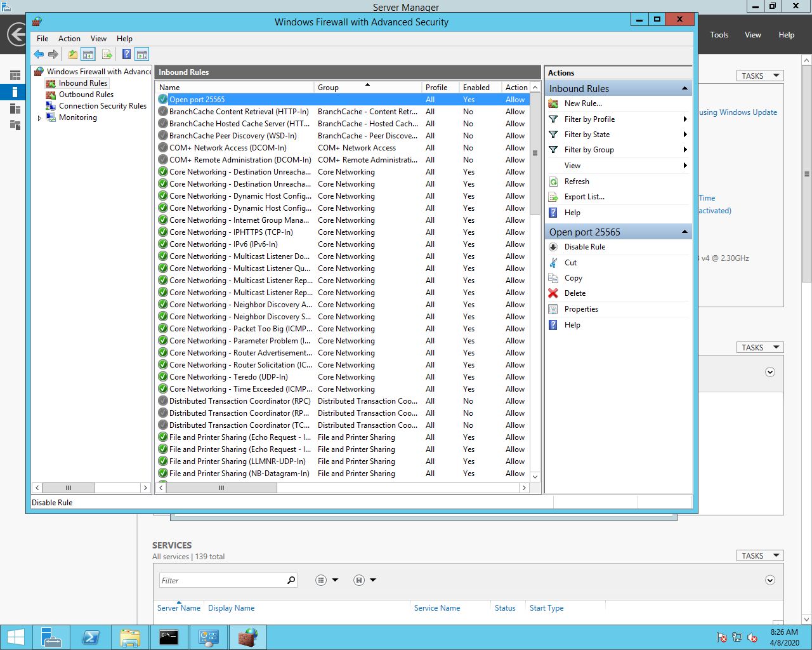Click the New Rule icon in Actions
Screen dimensions: 812x650
[553, 103]
